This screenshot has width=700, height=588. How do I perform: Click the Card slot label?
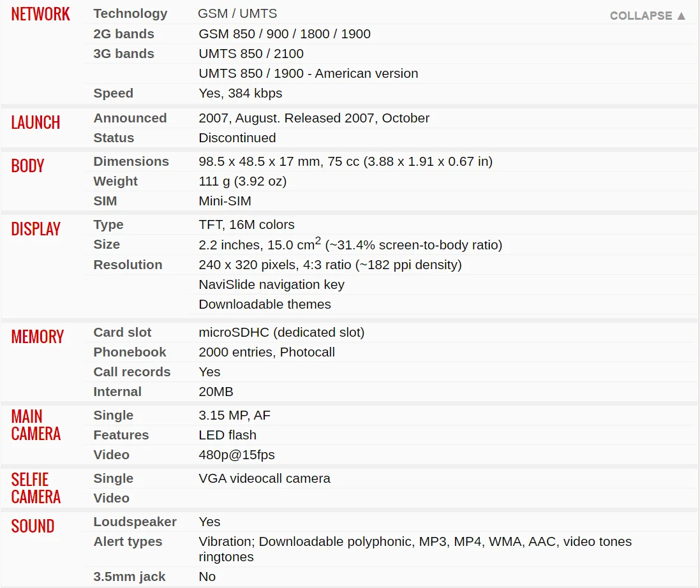[x=123, y=332]
